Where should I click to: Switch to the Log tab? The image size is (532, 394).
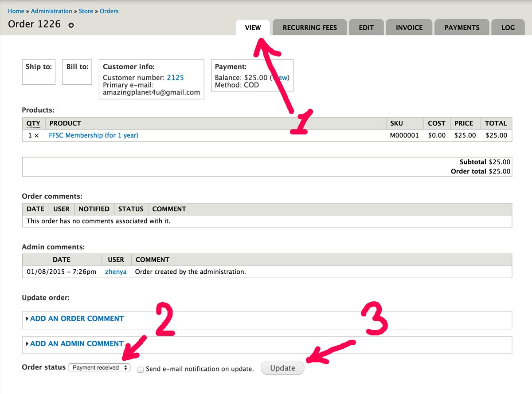pyautogui.click(x=508, y=28)
